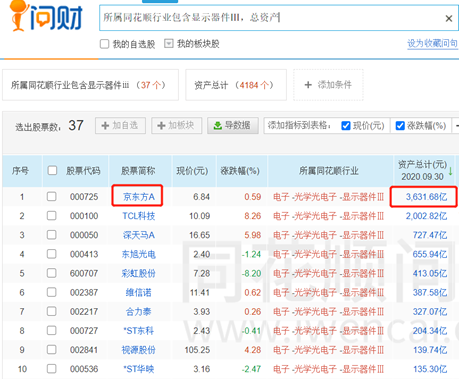459x379 pixels.
Task: Click the green sort arrow beside 资产总计
Action: [451, 171]
